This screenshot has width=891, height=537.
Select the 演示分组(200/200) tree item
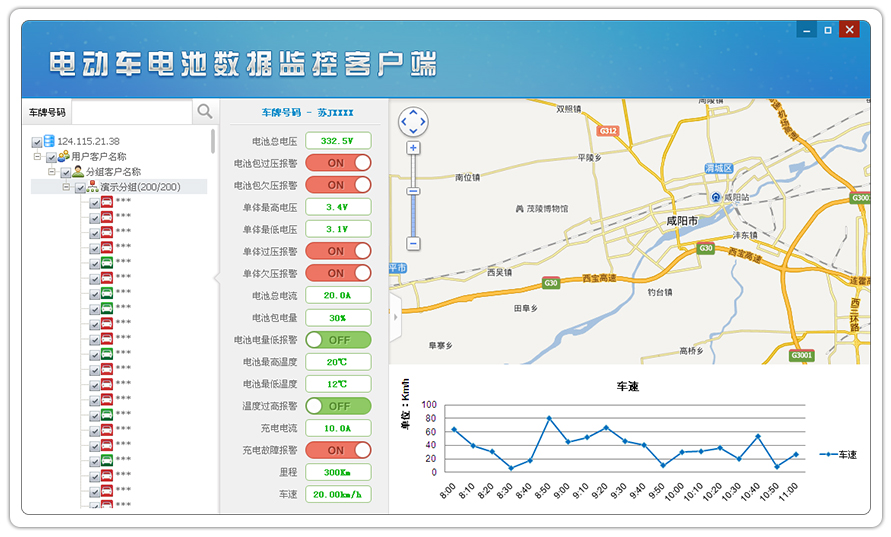click(140, 187)
